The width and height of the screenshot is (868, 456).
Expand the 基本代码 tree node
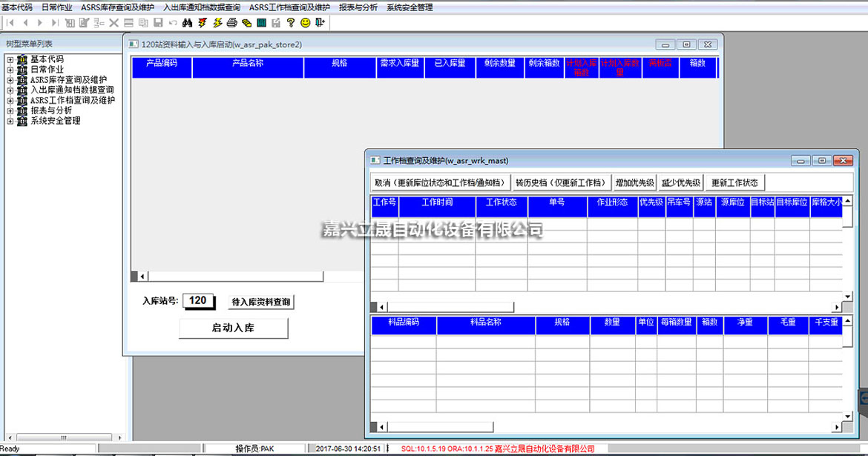10,59
